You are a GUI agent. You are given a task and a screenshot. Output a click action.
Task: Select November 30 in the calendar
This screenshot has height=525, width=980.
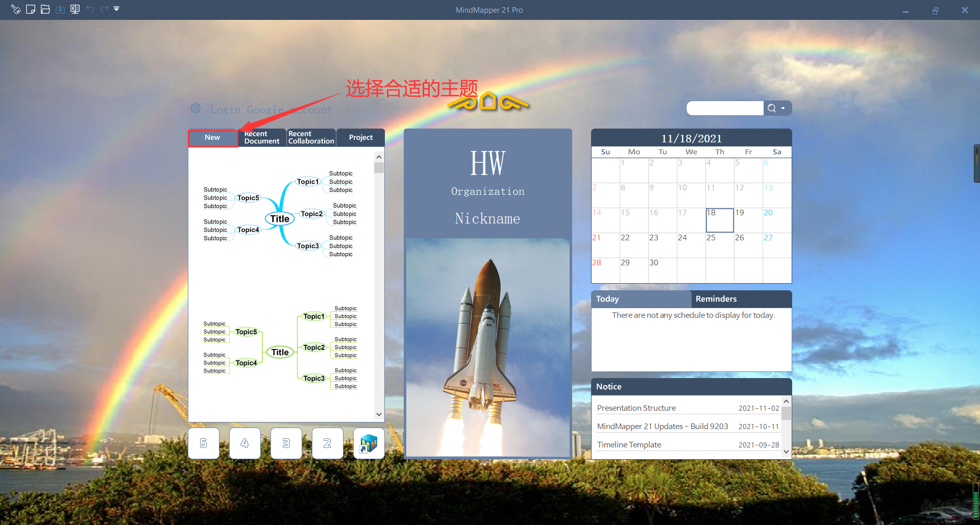coord(663,270)
